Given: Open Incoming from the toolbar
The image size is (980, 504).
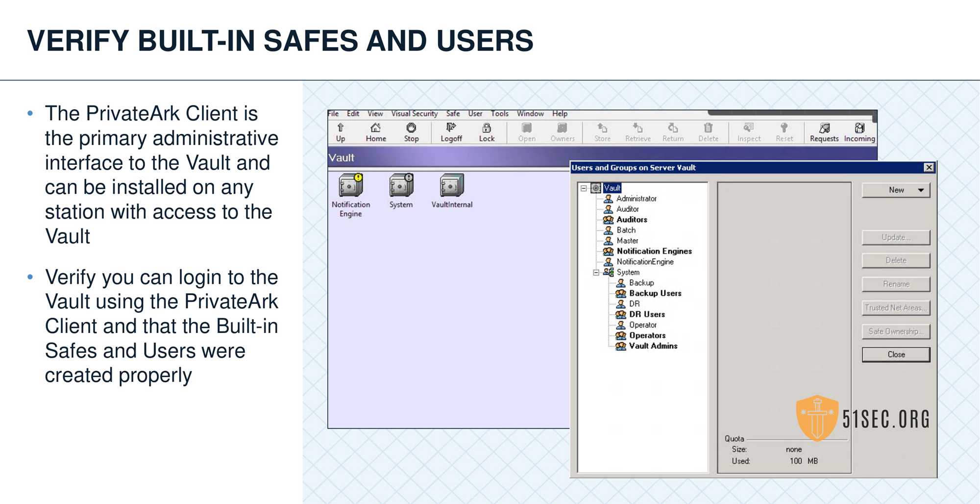Looking at the screenshot, I should 859,132.
